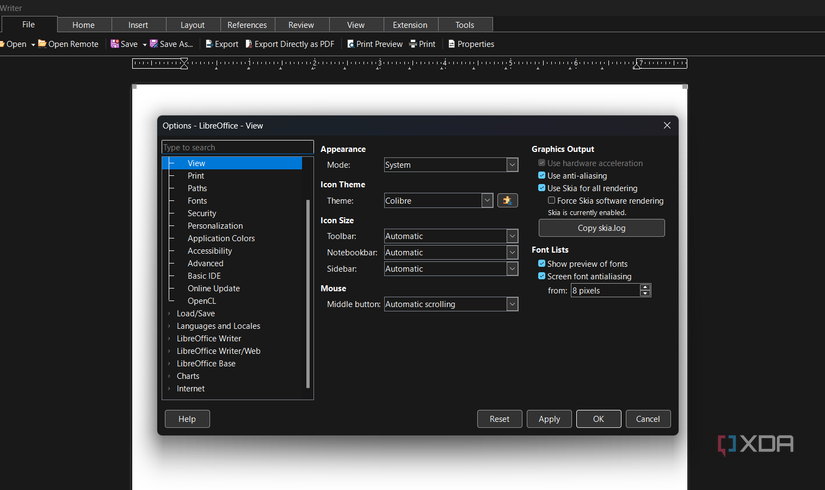Switch to the View ribbon tab
The height and width of the screenshot is (490, 825).
pos(356,25)
